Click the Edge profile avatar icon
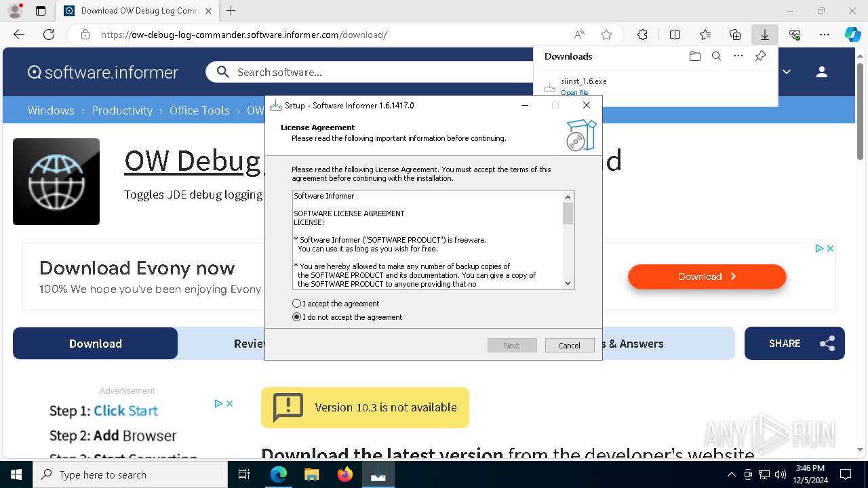 click(15, 11)
